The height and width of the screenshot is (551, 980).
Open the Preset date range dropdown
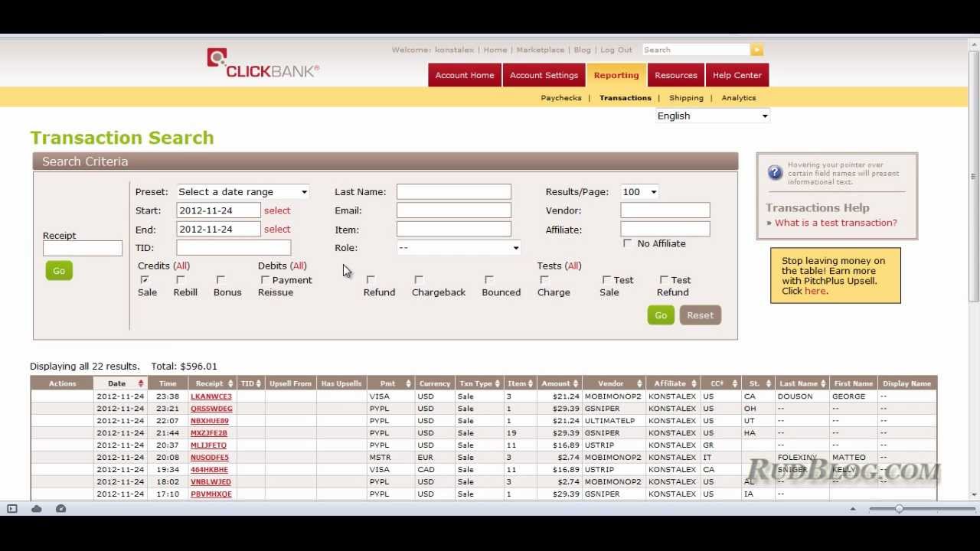pos(243,192)
